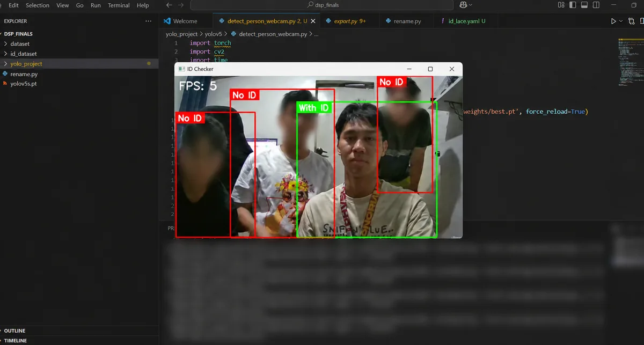Open rename.py in Explorer

(x=79, y=74)
